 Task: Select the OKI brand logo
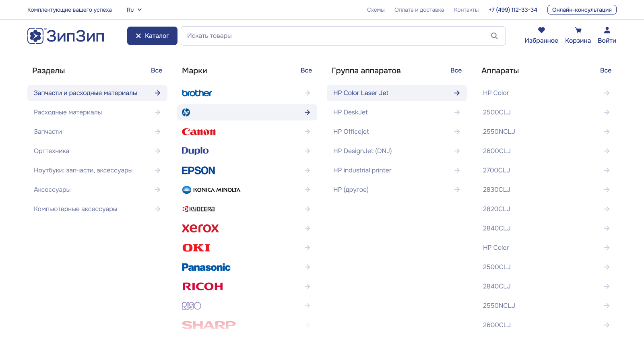196,248
